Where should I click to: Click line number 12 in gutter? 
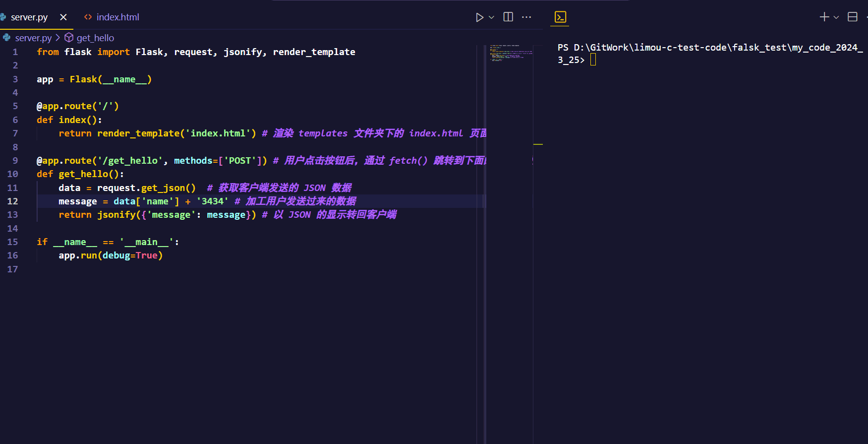tap(13, 201)
